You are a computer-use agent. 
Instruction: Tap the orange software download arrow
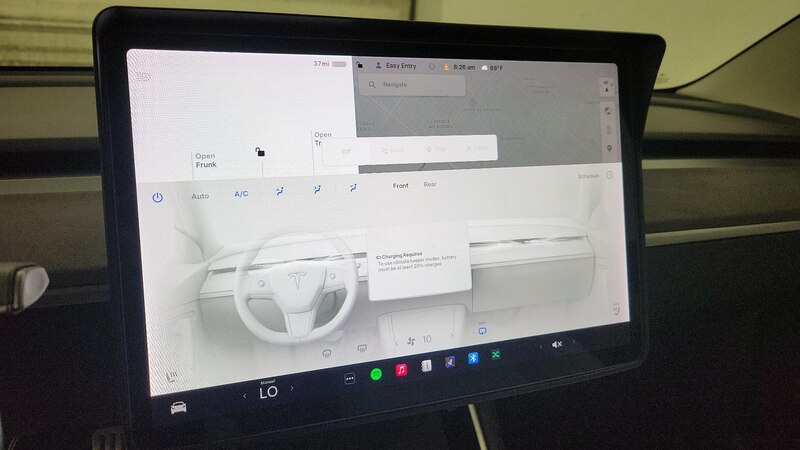(x=446, y=67)
